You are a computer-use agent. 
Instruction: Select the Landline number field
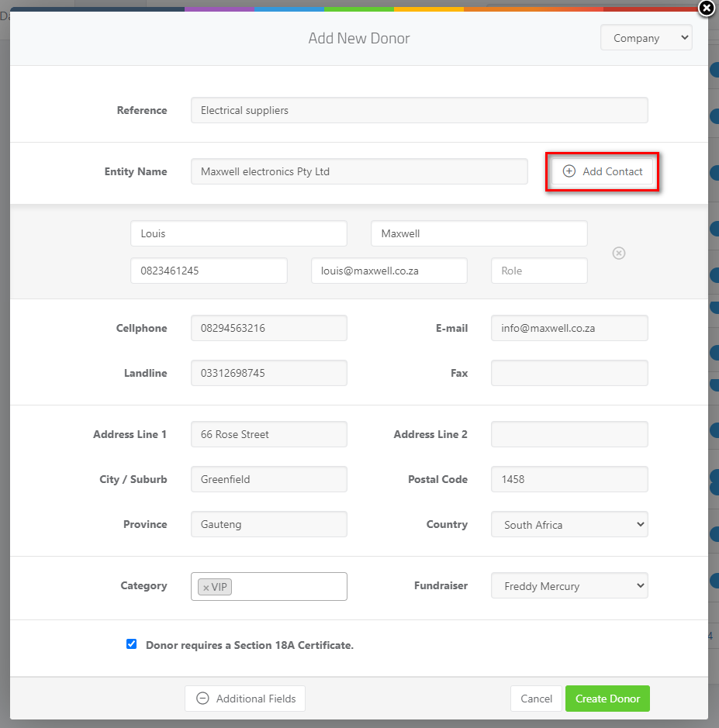(x=269, y=373)
